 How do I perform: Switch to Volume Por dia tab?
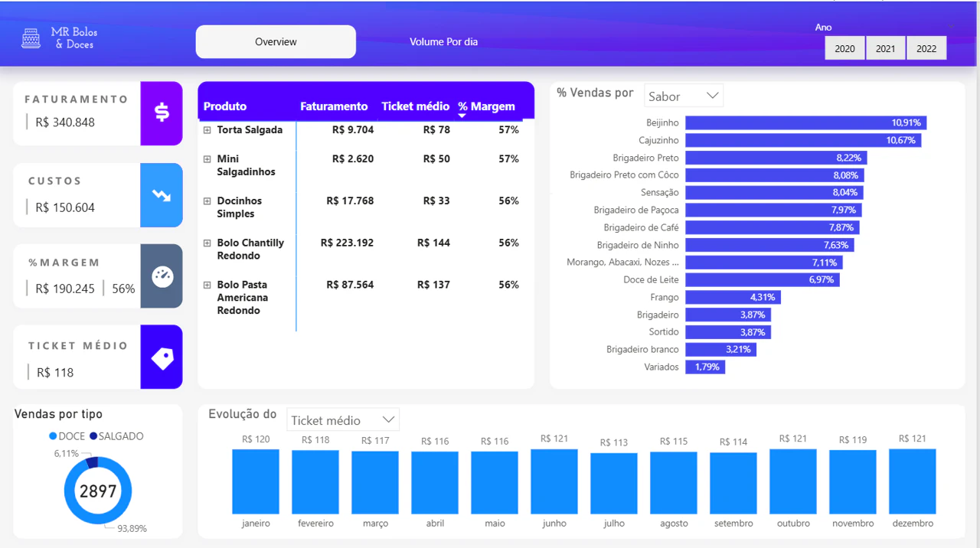[x=443, y=42]
